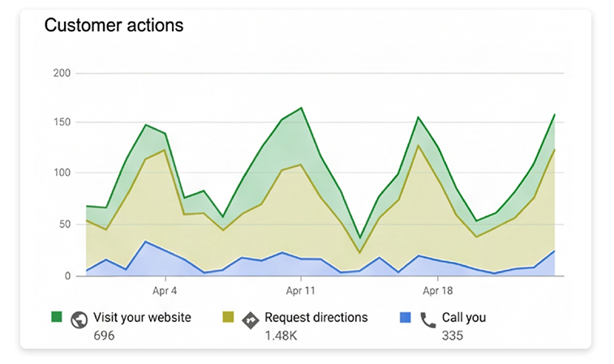Click the globe icon beside Visit your website
This screenshot has width=614, height=364.
pos(79,319)
